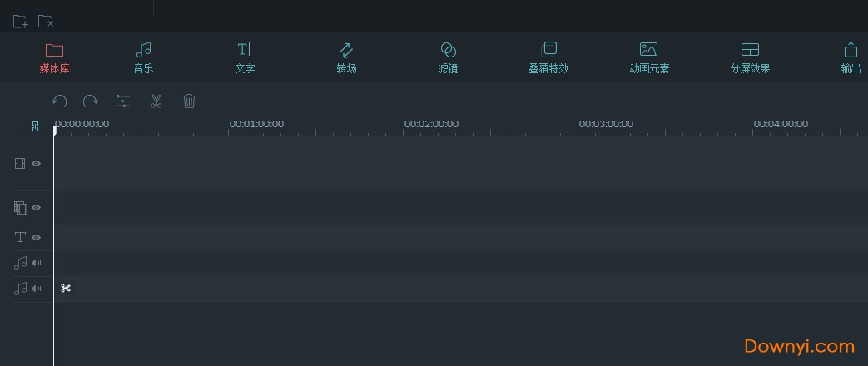Open the 分屏效果 split screen panel
Screen dimensions: 868x366
[750, 57]
